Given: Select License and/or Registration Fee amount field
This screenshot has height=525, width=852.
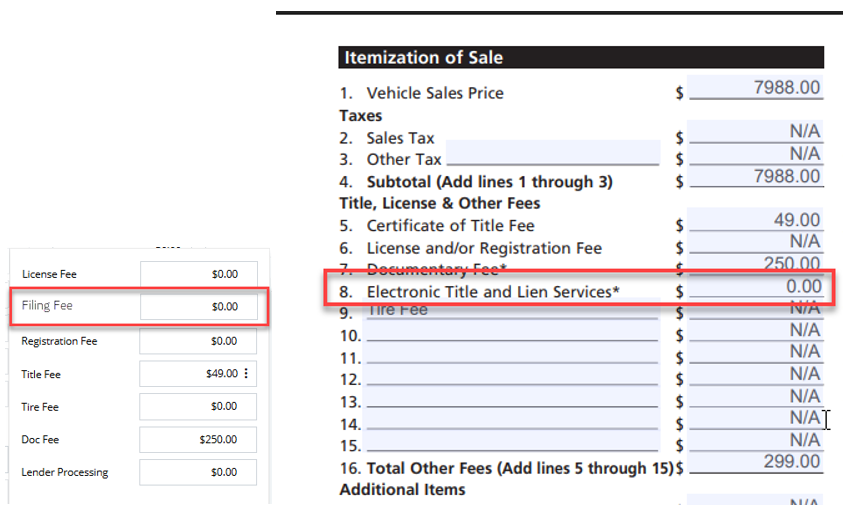Looking at the screenshot, I should coord(755,242).
